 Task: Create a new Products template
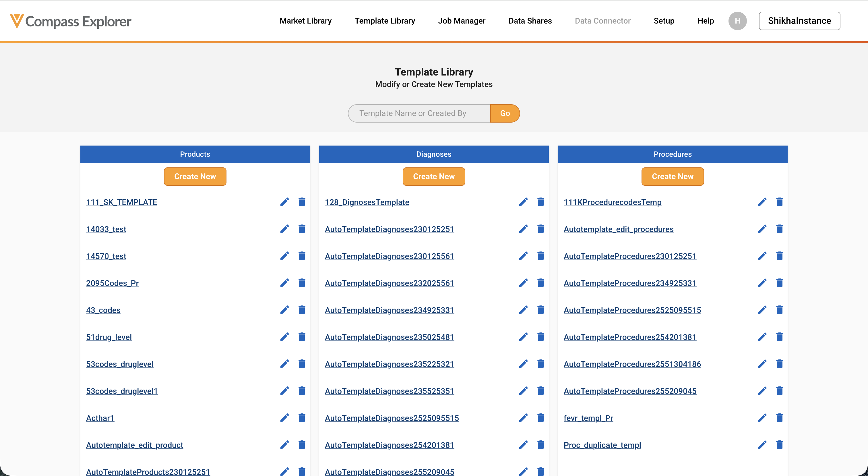195,176
